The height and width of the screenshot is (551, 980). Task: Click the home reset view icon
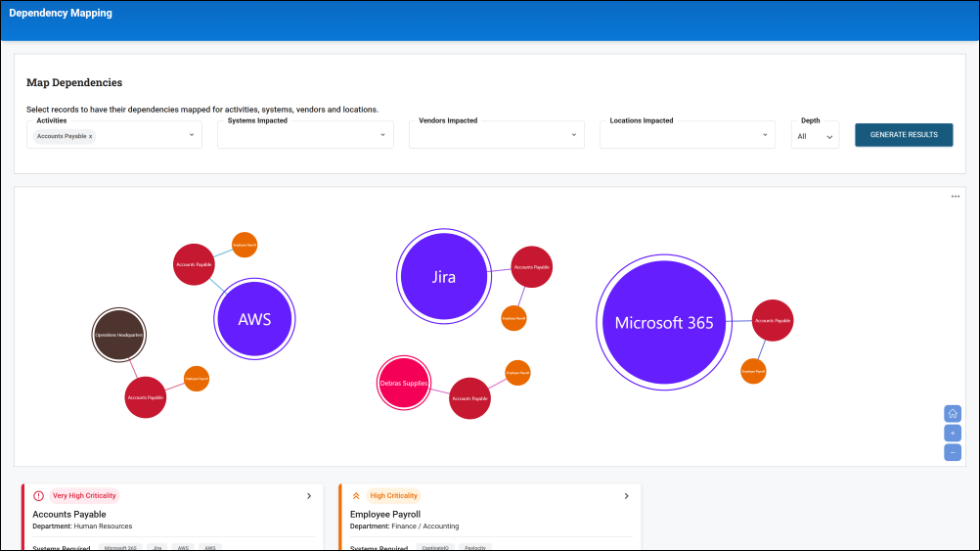952,414
